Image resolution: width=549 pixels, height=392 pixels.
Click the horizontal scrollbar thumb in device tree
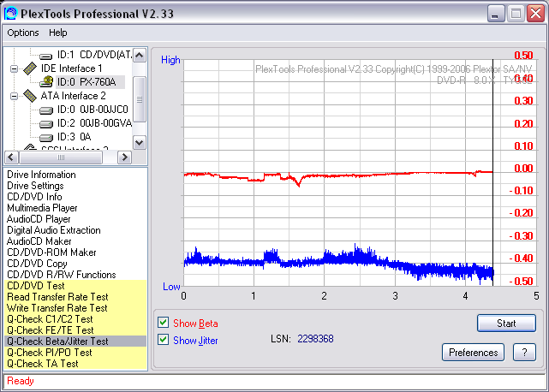pyautogui.click(x=61, y=157)
